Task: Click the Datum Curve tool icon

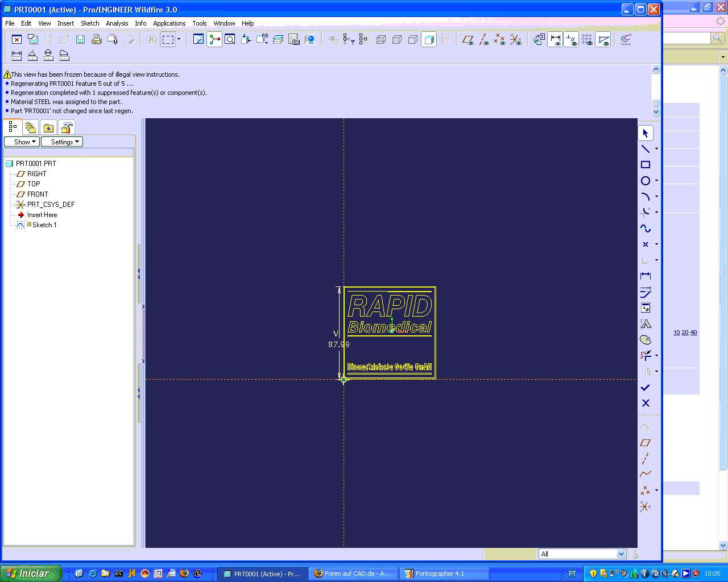Action: (x=646, y=474)
